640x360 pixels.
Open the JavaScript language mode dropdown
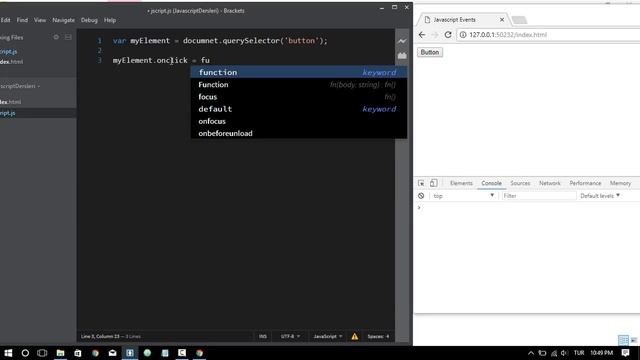[327, 336]
